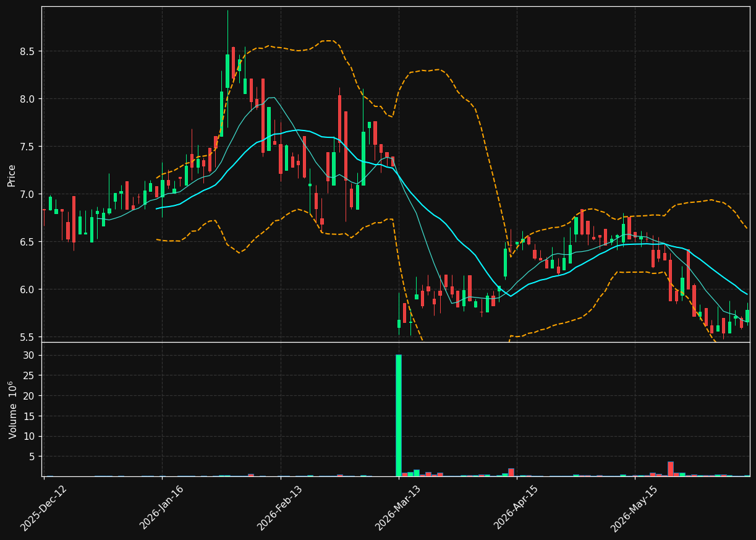756x540 pixels.
Task: Click the 2026-Mar-13 date label
Action: (397, 508)
